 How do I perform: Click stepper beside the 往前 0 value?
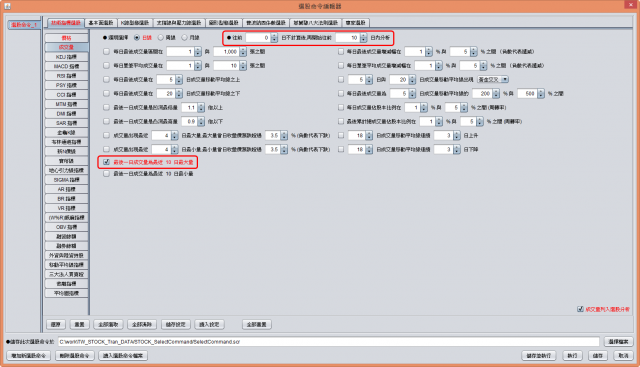274,38
